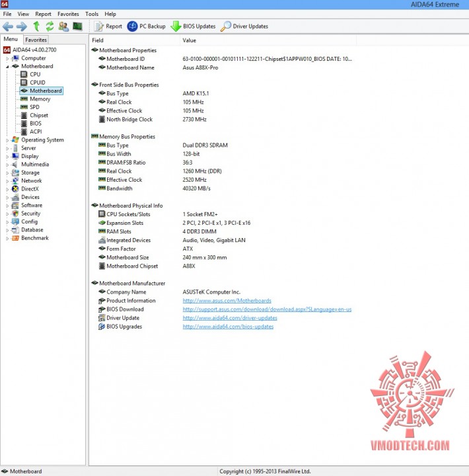The width and height of the screenshot is (469, 476).
Task: Expand the Computer tree node
Action: coord(7,59)
